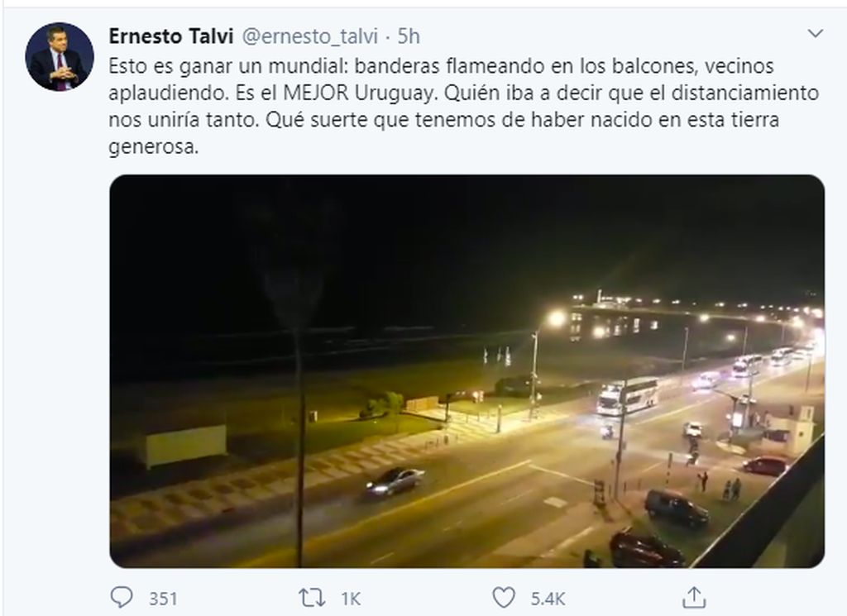Open the share tweet options icon
The width and height of the screenshot is (847, 616).
694,597
